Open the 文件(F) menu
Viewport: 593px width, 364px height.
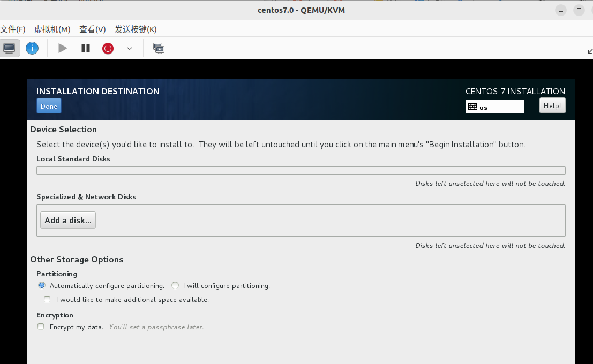coord(13,29)
